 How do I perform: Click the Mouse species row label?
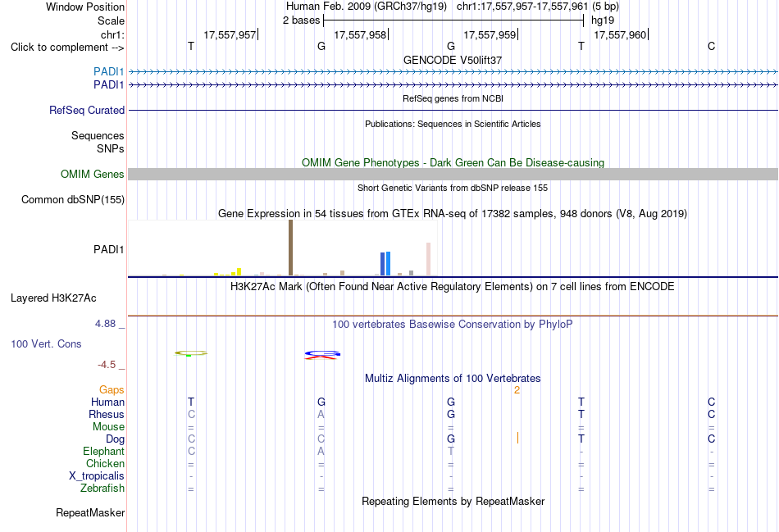(108, 427)
